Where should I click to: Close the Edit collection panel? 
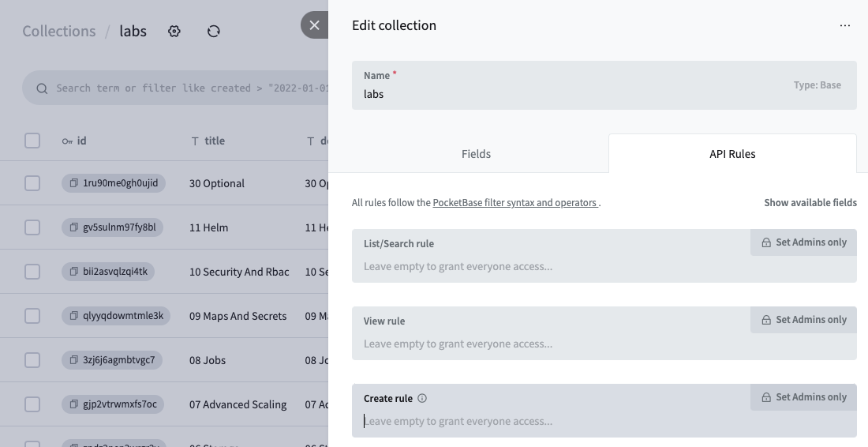pos(314,25)
